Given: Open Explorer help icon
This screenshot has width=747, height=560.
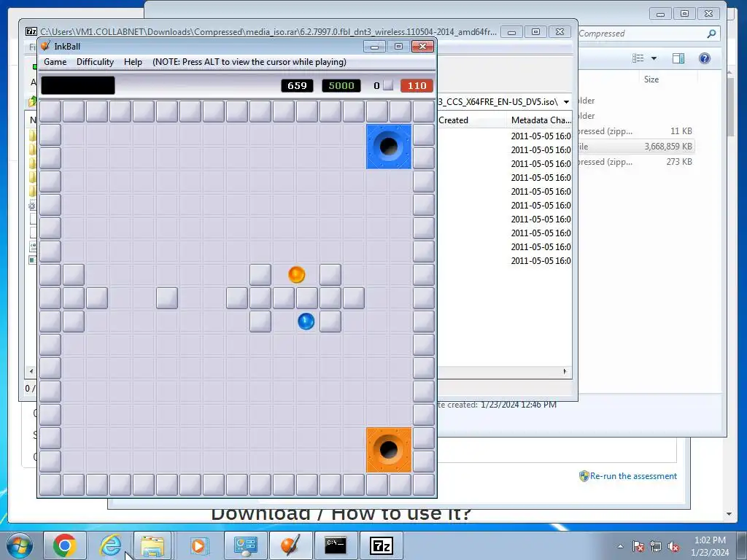Looking at the screenshot, I should tap(705, 58).
